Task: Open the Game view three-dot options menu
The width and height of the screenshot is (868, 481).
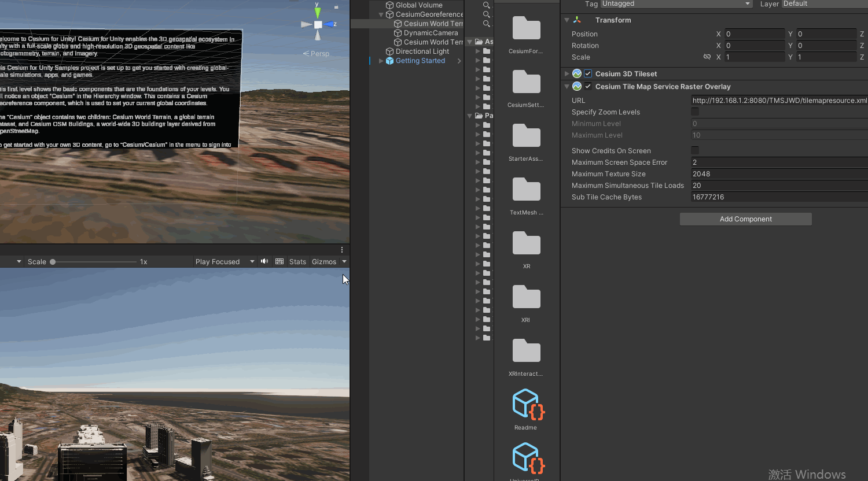Action: point(342,250)
